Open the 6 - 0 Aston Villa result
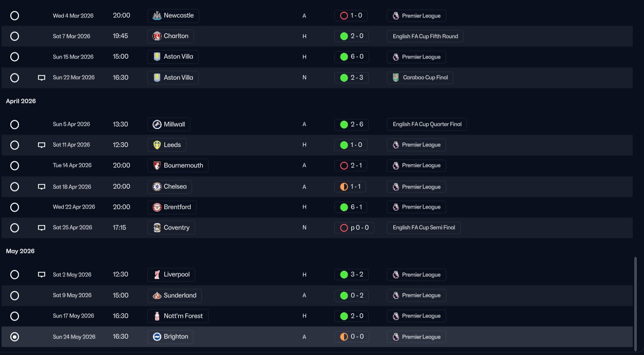 [x=356, y=57]
